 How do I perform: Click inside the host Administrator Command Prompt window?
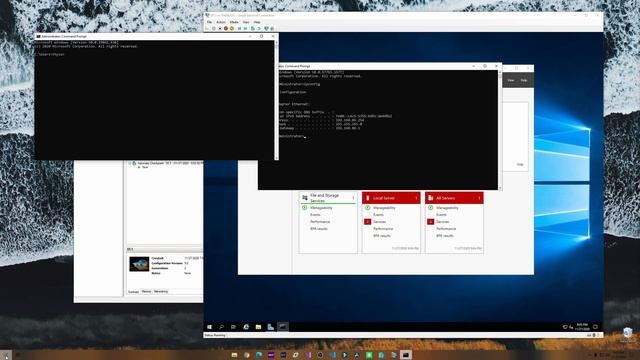pos(154,100)
